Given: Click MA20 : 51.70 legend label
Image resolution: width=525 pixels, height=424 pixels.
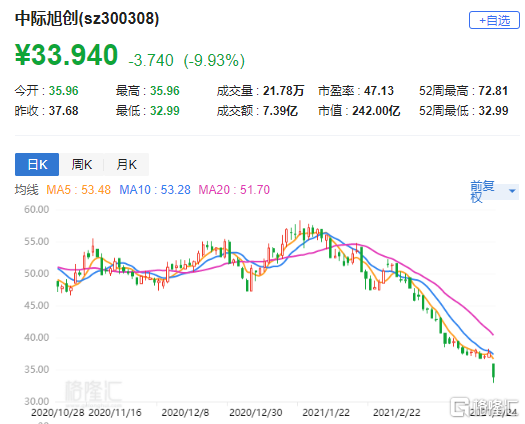Looking at the screenshot, I should point(234,190).
